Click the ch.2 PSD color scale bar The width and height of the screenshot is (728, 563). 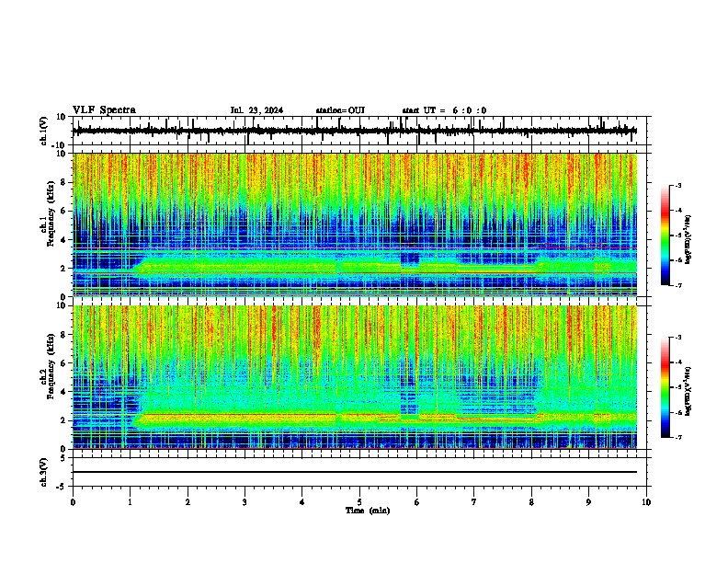coord(665,387)
